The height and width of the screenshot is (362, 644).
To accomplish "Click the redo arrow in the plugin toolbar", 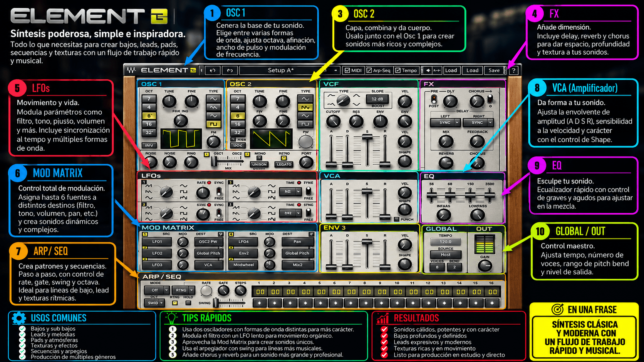I will (x=230, y=70).
